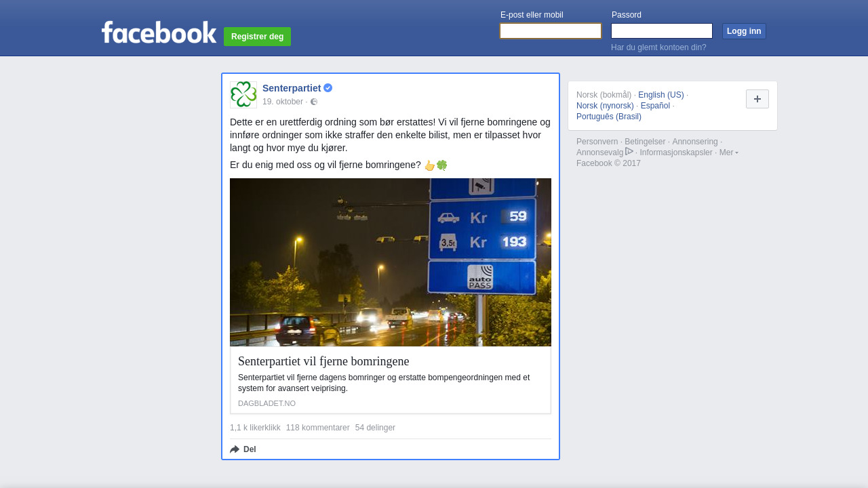The image size is (868, 488).
Task: Open the headline Senterpartiet vil fjerne bomringene
Action: point(323,361)
